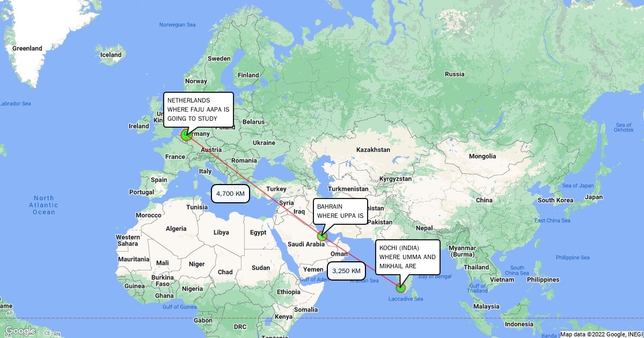Click the Mongolia label
Screen dimensions: 644x338
pos(482,157)
